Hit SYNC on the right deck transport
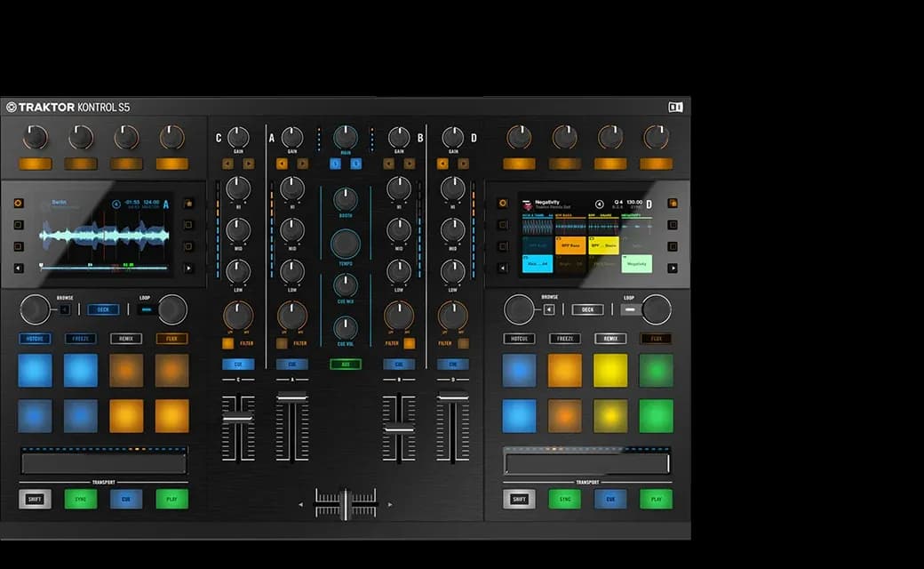The width and height of the screenshot is (924, 569). (565, 499)
